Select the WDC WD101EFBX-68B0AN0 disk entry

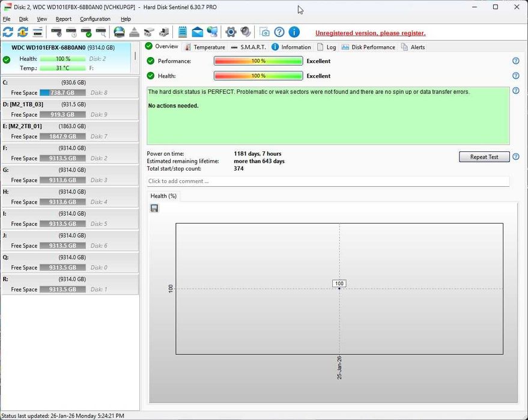pos(65,58)
